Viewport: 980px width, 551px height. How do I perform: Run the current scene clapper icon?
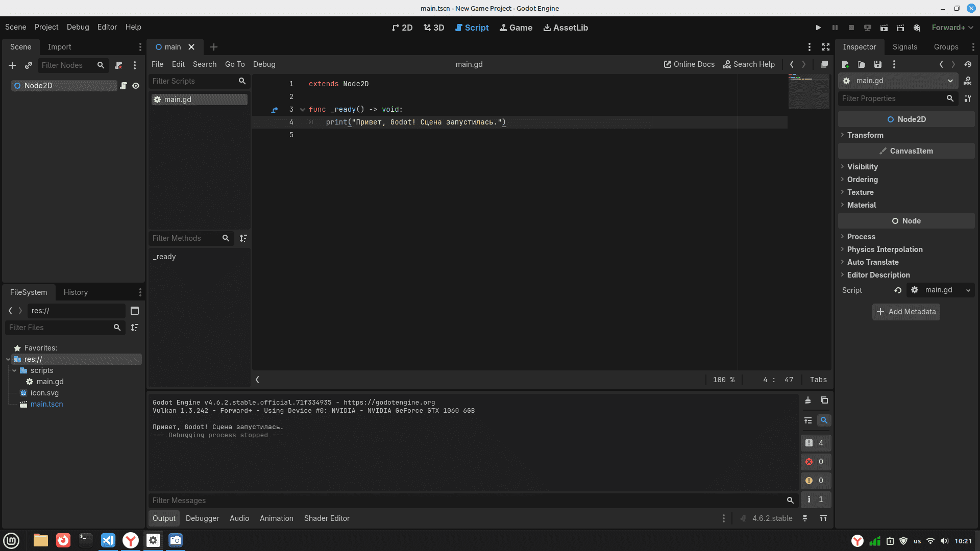click(884, 28)
